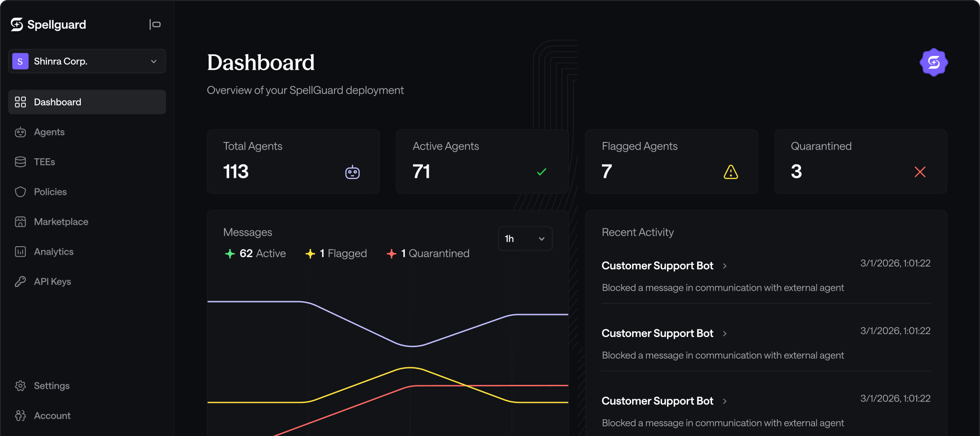The width and height of the screenshot is (980, 436).
Task: Click the Flagged Agents value 7
Action: pyautogui.click(x=607, y=172)
